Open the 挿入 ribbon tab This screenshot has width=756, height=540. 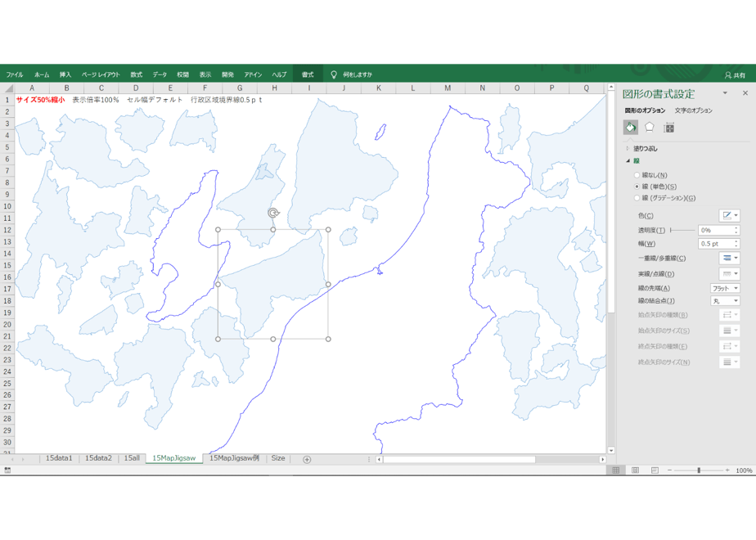tap(65, 74)
